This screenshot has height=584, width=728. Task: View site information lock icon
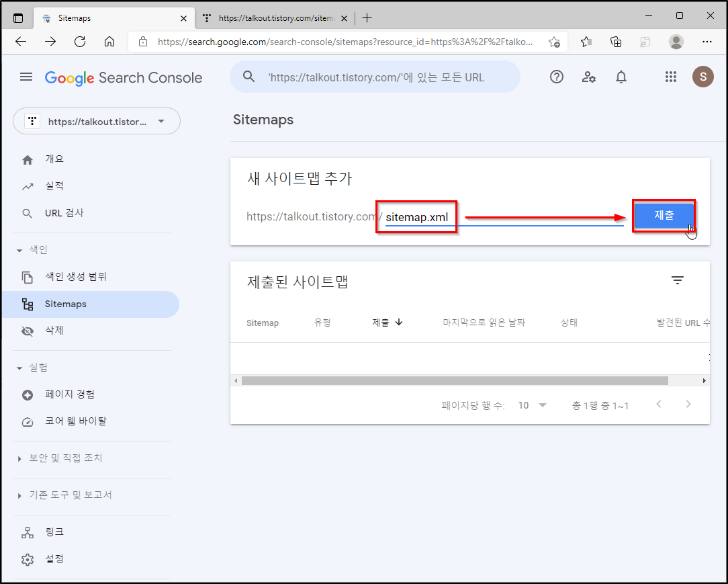(143, 42)
